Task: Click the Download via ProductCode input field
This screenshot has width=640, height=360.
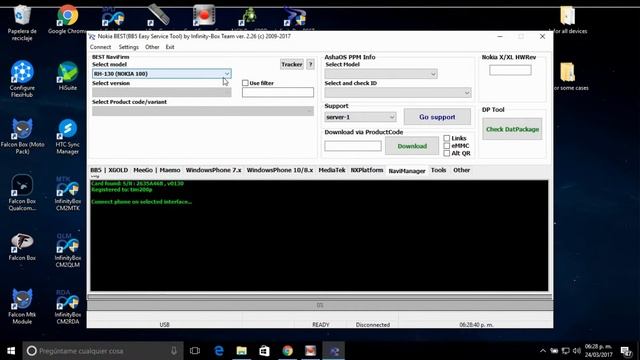Action: (353, 146)
